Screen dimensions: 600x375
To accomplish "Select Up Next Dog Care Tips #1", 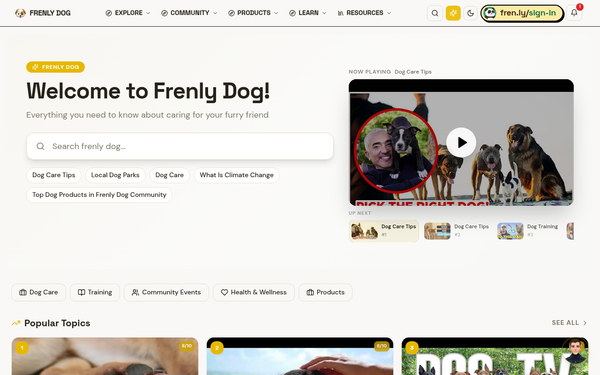I will pos(384,231).
